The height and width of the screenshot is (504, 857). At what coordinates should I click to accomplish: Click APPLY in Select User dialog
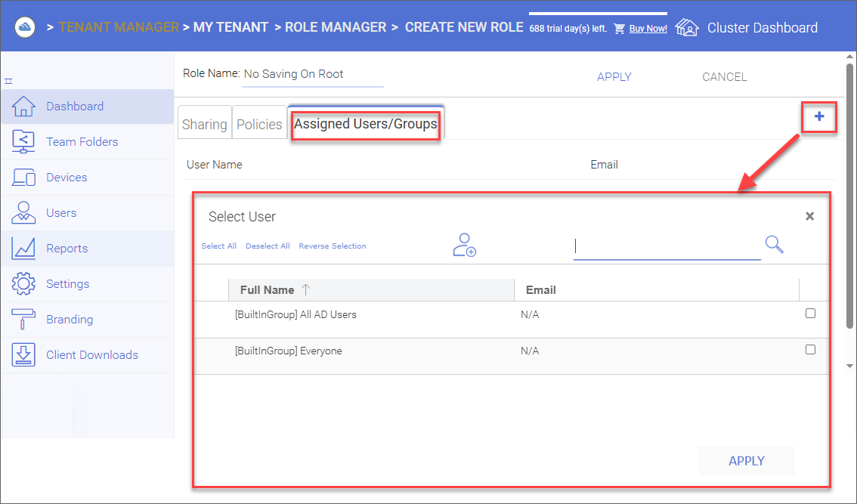click(747, 461)
